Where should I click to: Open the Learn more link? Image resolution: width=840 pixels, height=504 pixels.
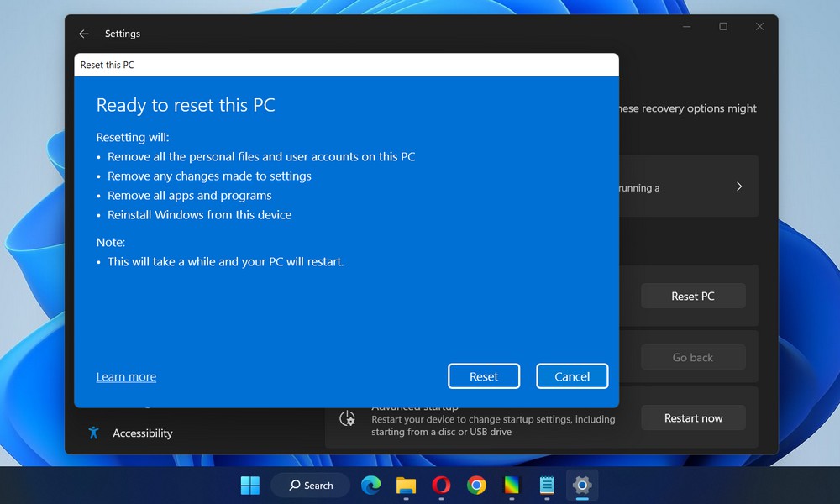tap(126, 377)
